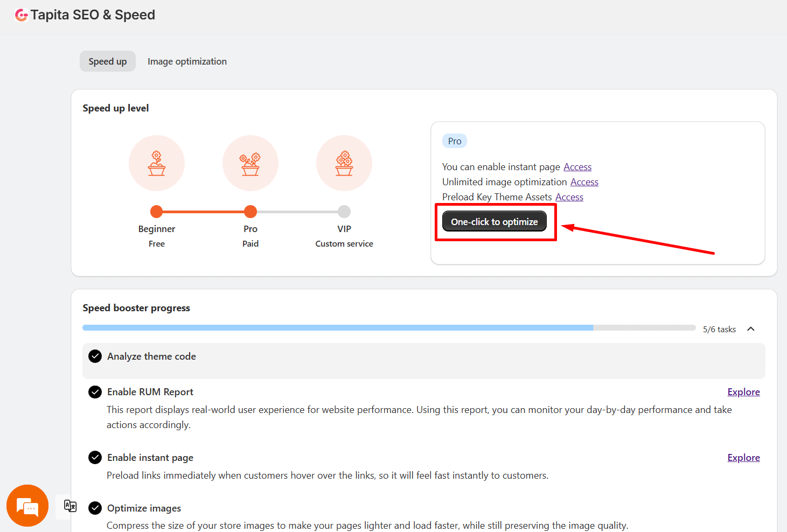Click the Analyze theme code checkmark icon

pyautogui.click(x=95, y=356)
